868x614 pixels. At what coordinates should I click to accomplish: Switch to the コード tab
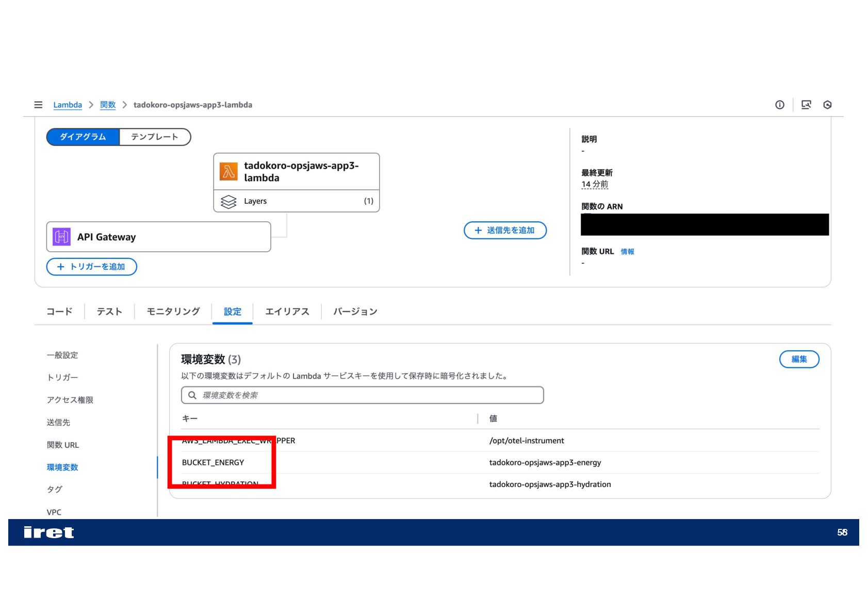tap(59, 312)
